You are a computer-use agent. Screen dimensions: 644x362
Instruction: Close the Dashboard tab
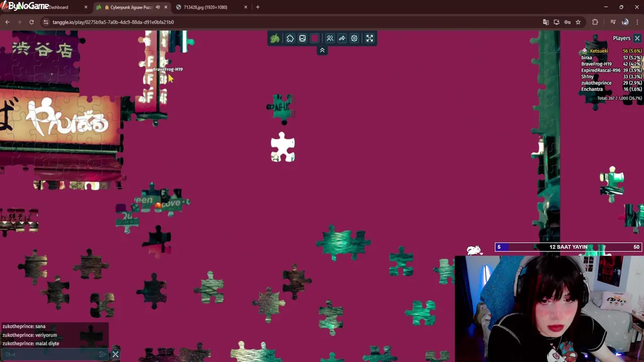[x=86, y=7]
